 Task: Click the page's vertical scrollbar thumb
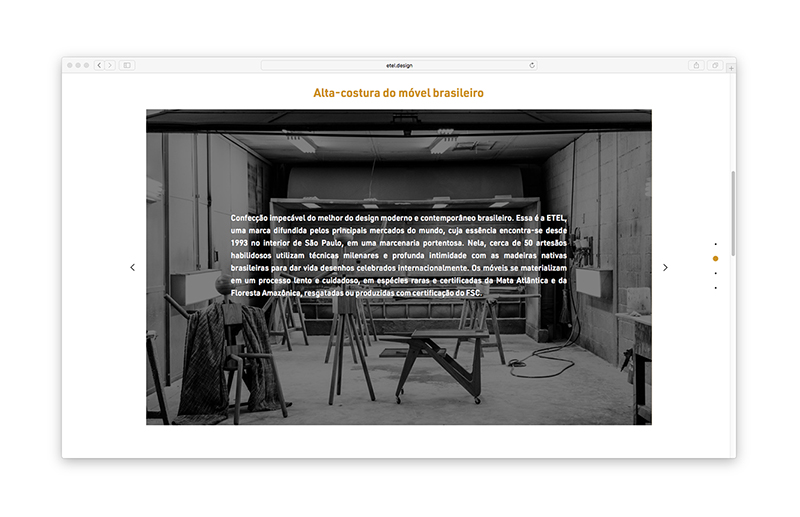[733, 213]
